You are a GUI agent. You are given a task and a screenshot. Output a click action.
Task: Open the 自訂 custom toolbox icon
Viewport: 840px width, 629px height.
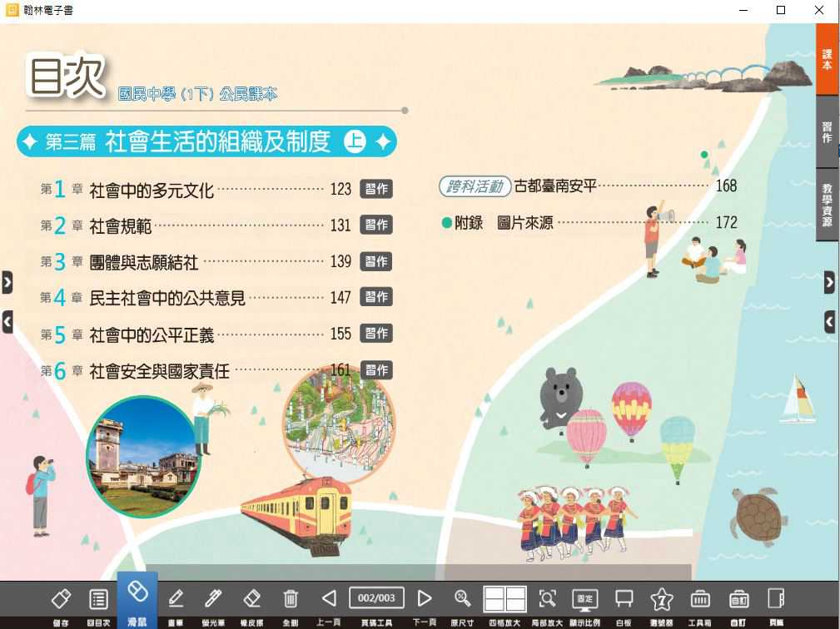[738, 599]
